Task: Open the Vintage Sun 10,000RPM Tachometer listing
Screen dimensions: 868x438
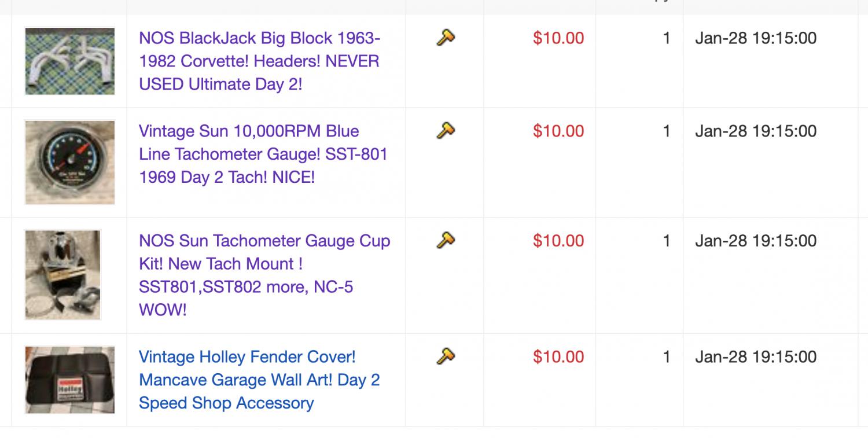Action: coord(263,154)
